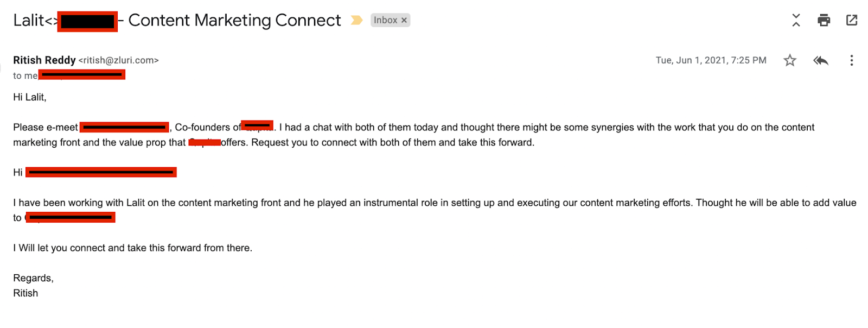This screenshot has width=868, height=328.
Task: Click the "Content Marketing Connect" subject text
Action: (x=234, y=20)
